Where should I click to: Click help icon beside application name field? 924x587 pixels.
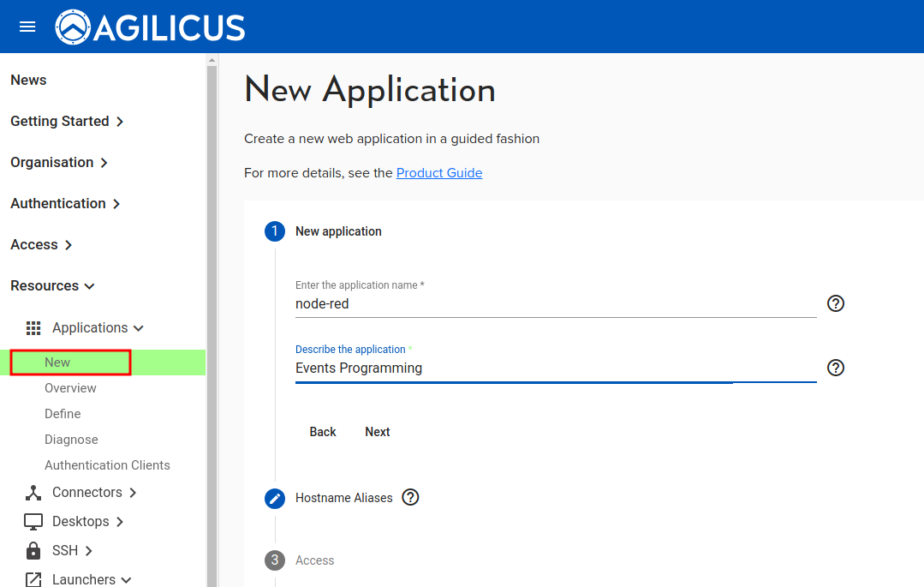coord(836,303)
